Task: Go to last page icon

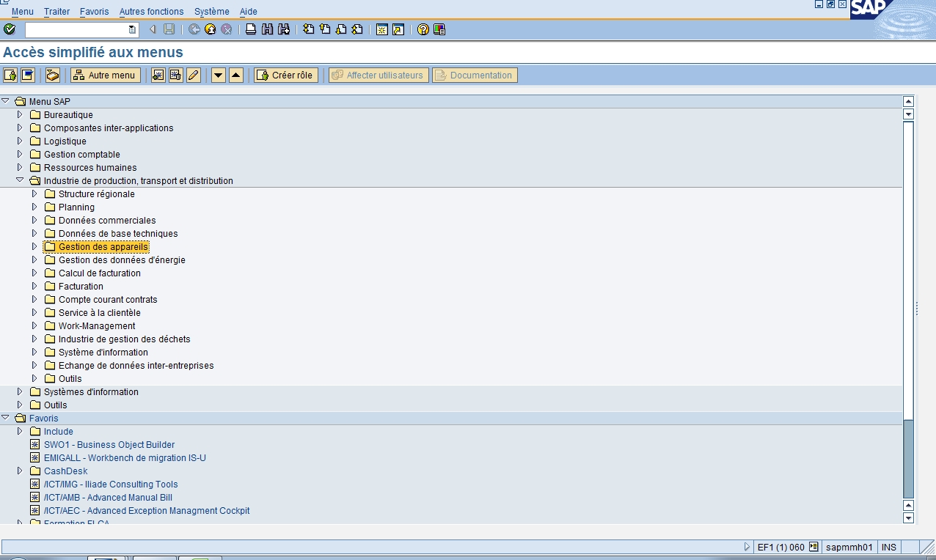Action: 357,29
